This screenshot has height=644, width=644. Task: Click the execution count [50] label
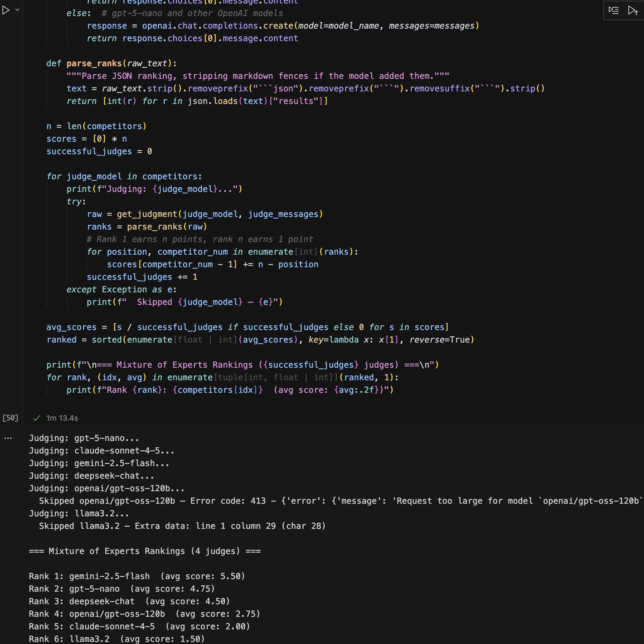click(10, 418)
